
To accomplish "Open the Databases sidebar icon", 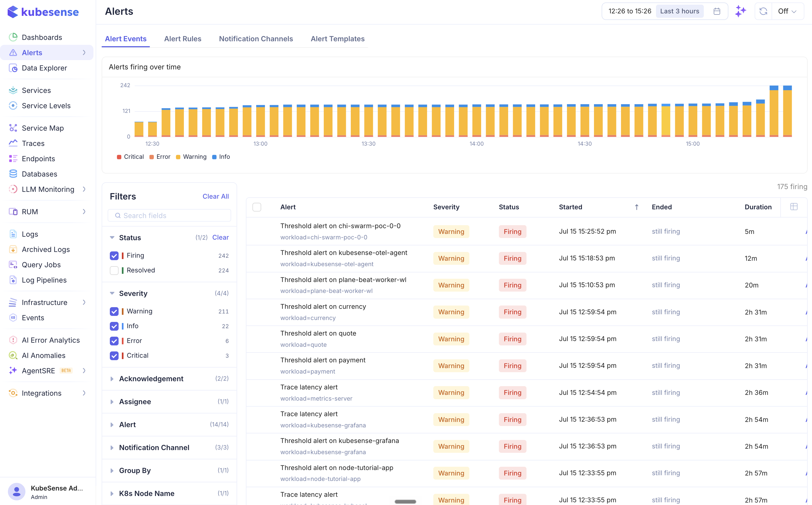I will coord(13,174).
